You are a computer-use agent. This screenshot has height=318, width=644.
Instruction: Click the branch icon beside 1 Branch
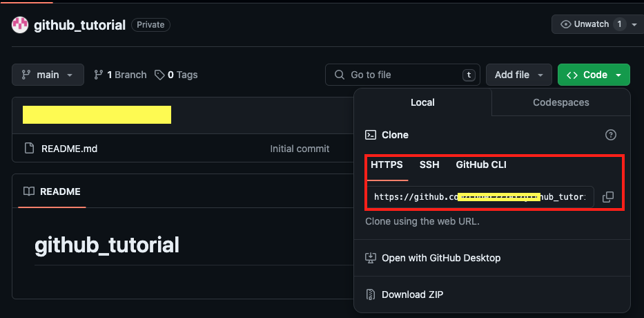click(99, 75)
